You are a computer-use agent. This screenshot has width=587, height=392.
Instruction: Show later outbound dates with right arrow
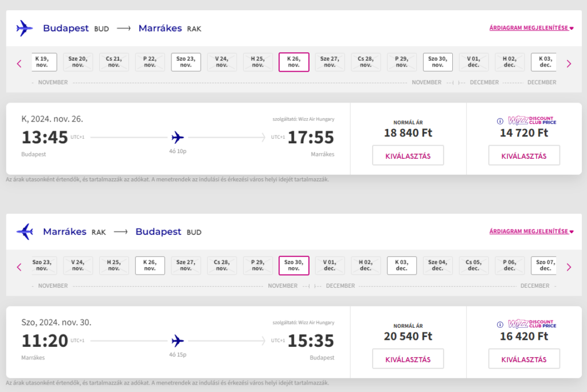point(569,64)
